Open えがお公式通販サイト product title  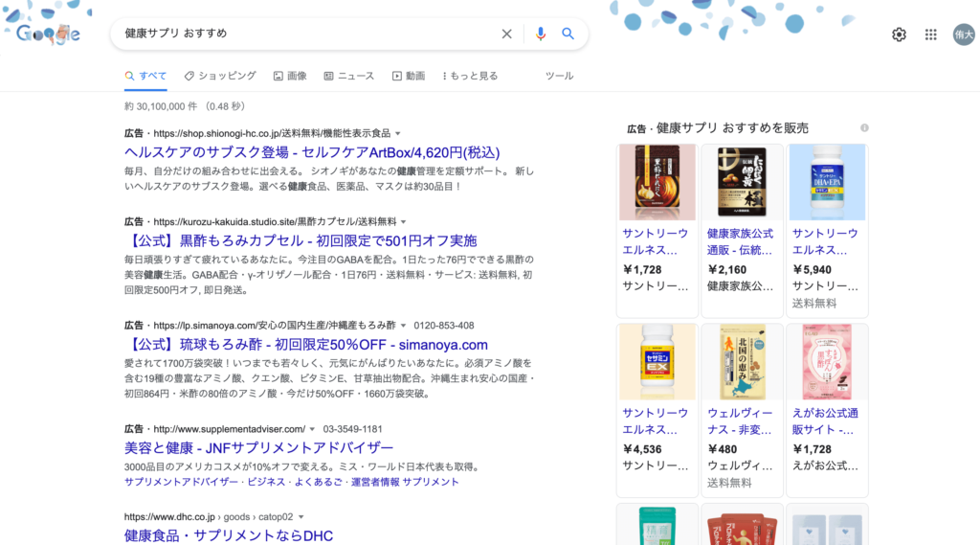point(825,421)
